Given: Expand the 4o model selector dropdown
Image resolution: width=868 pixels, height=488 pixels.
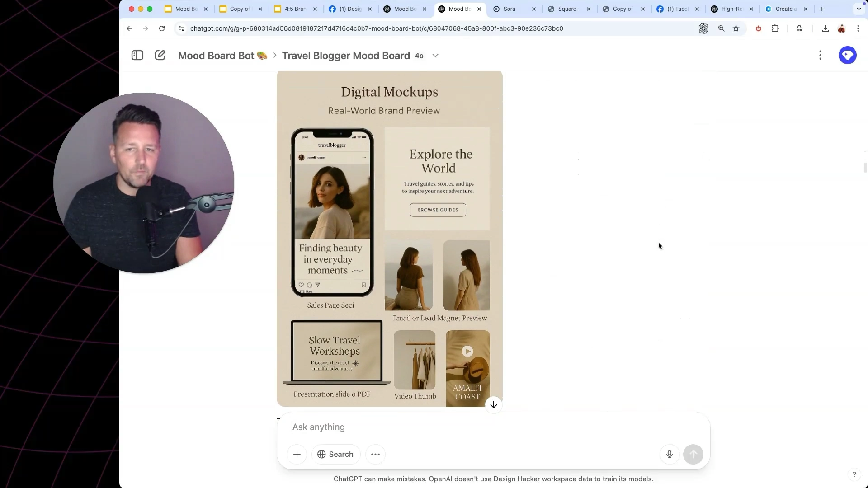Looking at the screenshot, I should [x=435, y=56].
